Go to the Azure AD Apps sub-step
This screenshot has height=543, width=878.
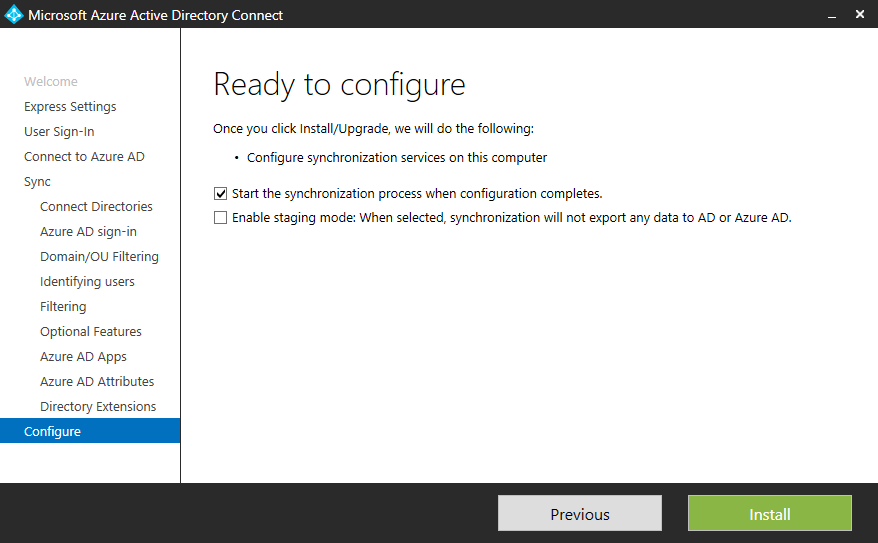click(83, 357)
